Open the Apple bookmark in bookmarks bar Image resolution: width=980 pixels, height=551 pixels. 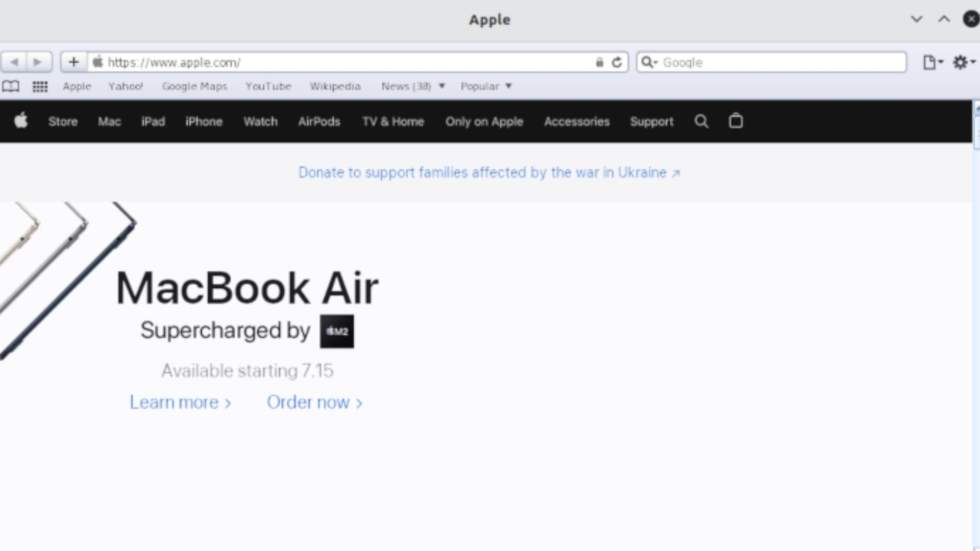(77, 86)
